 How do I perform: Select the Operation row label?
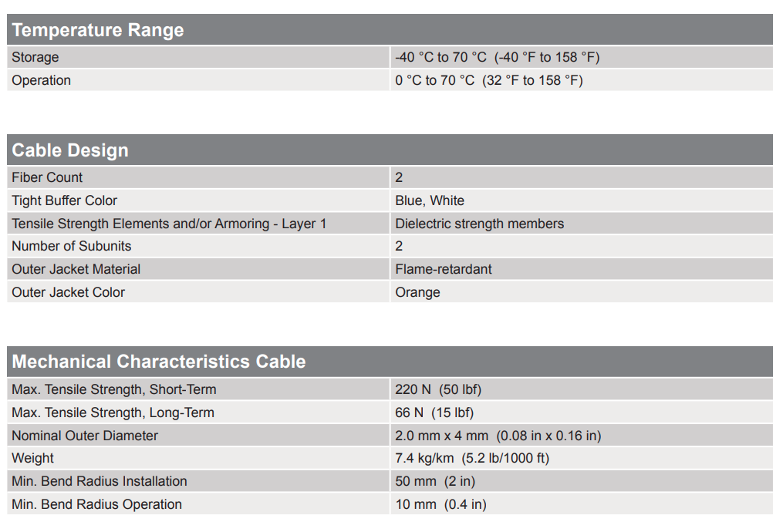pyautogui.click(x=42, y=80)
